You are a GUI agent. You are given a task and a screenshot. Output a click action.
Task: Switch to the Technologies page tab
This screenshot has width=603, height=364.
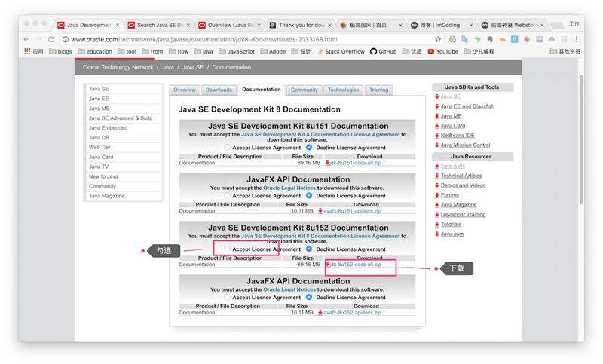pyautogui.click(x=343, y=90)
